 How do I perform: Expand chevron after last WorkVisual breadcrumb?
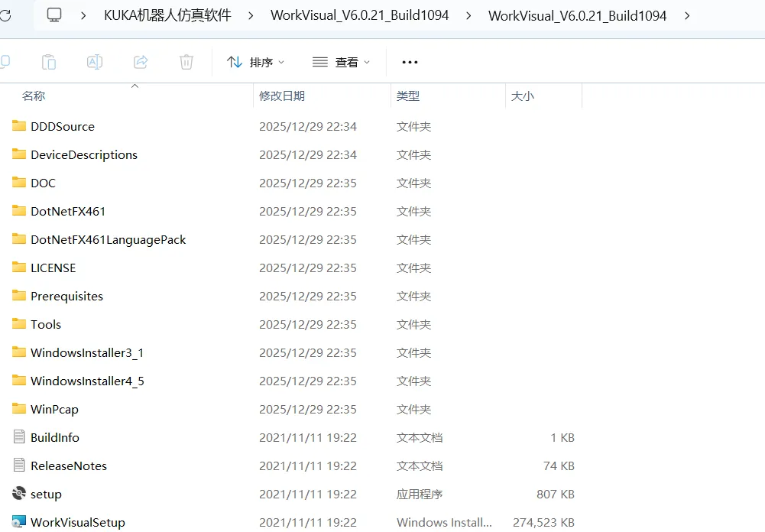coord(687,15)
